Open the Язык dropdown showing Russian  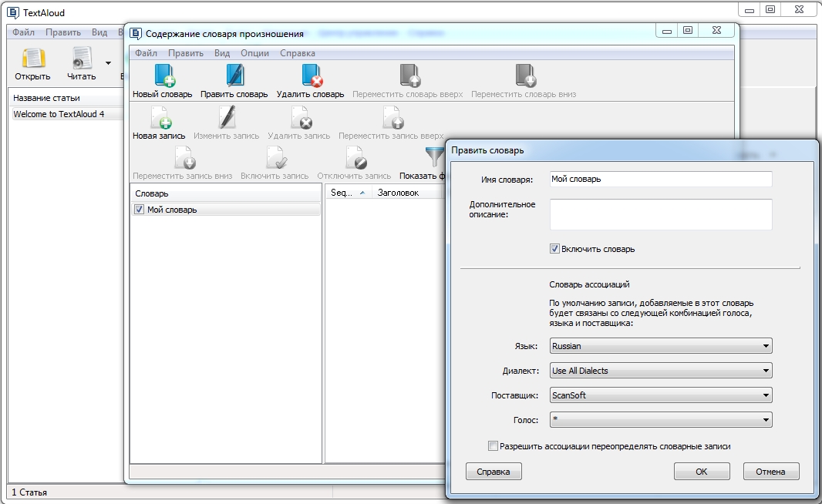coord(661,346)
